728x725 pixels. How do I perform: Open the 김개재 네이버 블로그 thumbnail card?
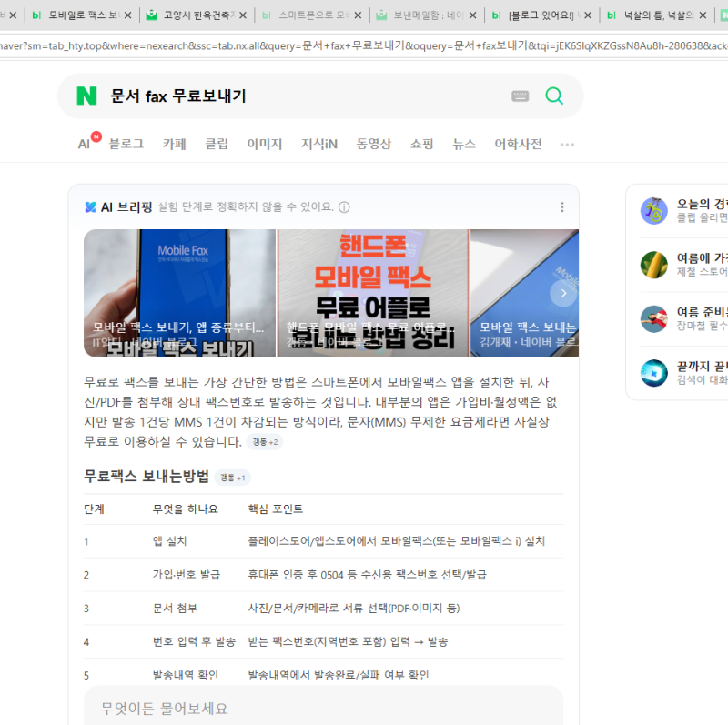pos(525,293)
